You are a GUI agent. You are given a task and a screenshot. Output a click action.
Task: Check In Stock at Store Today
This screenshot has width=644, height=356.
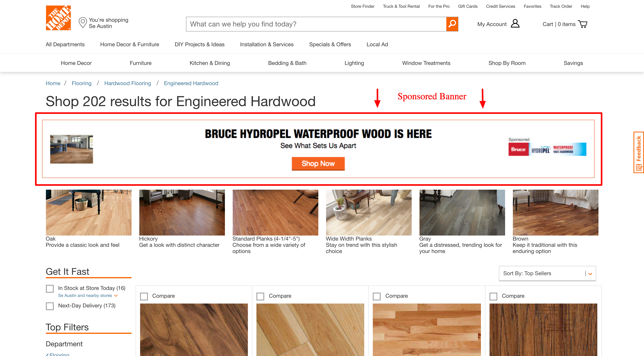(50, 289)
